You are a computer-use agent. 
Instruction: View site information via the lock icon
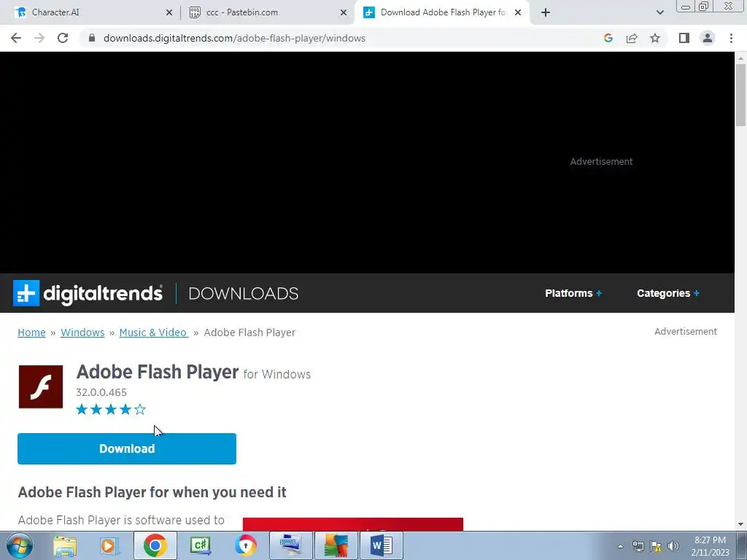pos(92,38)
